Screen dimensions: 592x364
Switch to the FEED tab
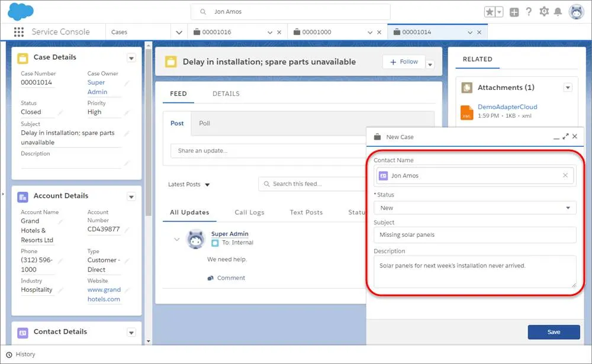point(178,94)
